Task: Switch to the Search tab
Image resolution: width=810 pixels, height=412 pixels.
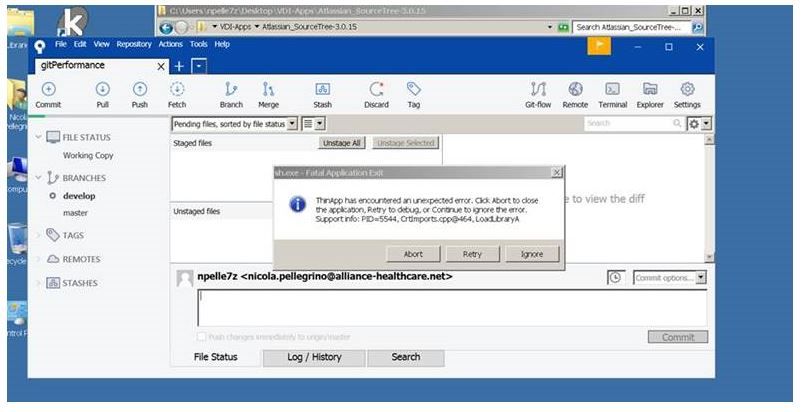Action: click(406, 357)
